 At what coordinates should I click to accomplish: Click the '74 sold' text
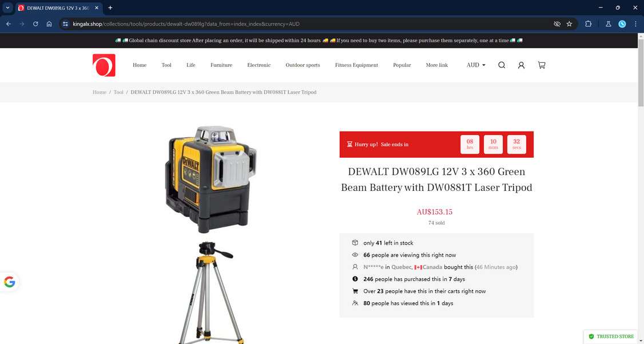pos(436,223)
